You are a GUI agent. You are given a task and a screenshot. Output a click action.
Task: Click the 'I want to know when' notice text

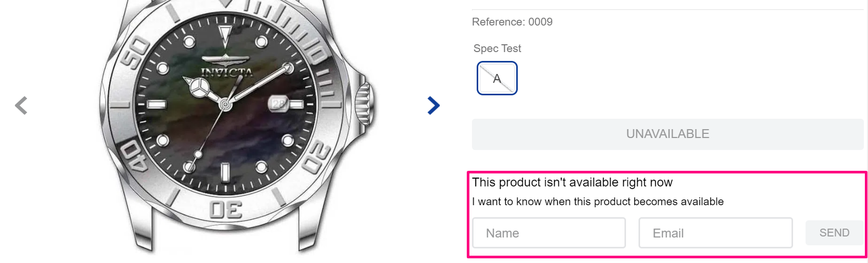click(597, 202)
